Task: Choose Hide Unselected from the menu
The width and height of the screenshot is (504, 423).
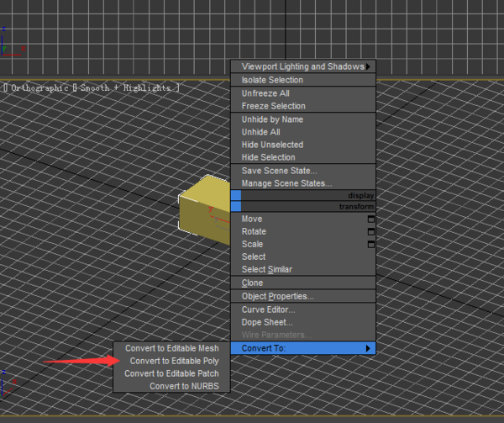Action: 272,145
